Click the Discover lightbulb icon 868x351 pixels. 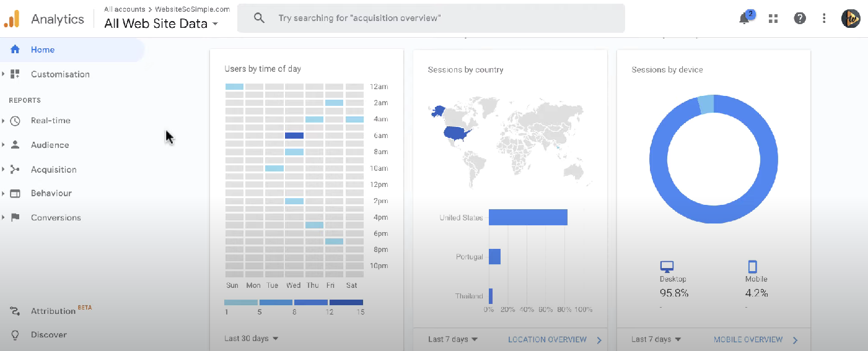15,335
